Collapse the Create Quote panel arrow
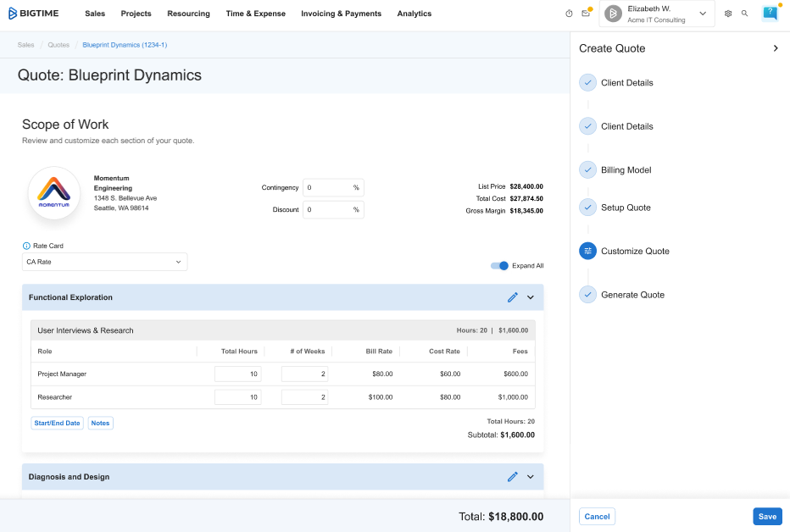This screenshot has width=790, height=532. point(776,48)
